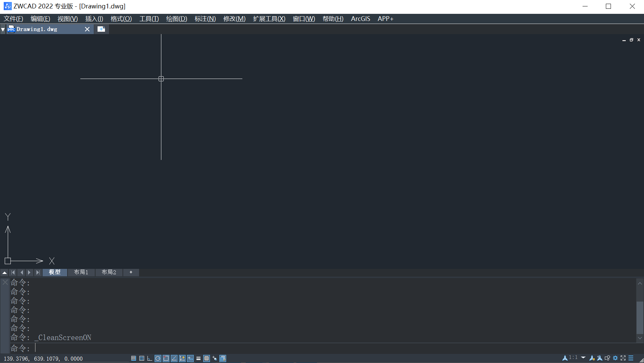
Task: Jump to last layout tab
Action: click(x=38, y=273)
